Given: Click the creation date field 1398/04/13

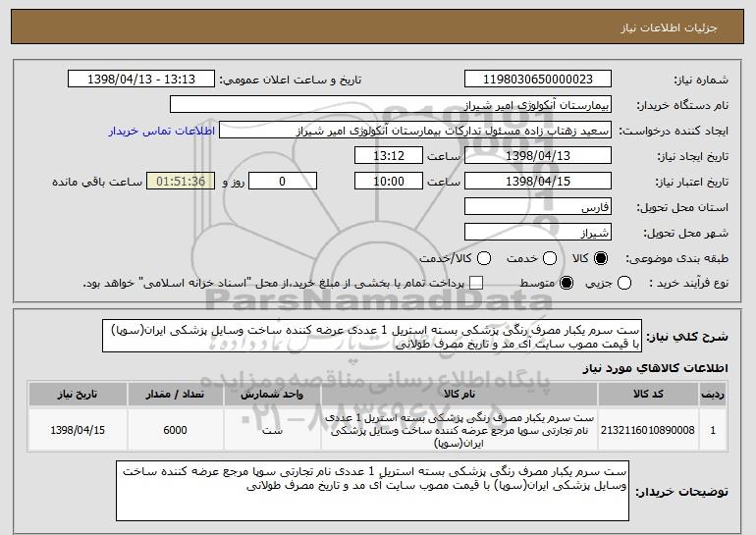Looking at the screenshot, I should click(538, 156).
